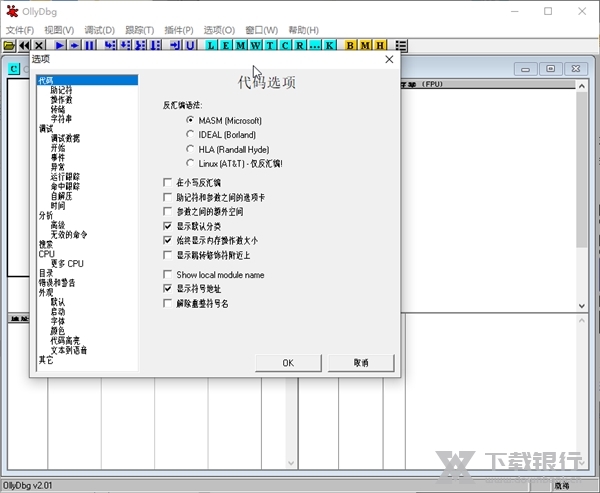
Task: Click the Restart program rewind icon
Action: click(24, 46)
